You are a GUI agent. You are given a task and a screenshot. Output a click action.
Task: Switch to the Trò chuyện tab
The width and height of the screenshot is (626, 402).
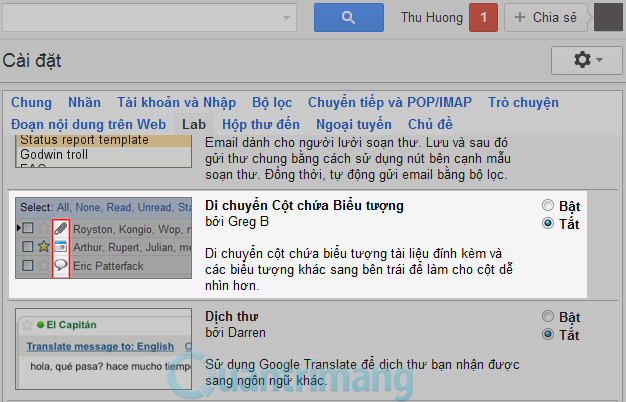pos(523,102)
